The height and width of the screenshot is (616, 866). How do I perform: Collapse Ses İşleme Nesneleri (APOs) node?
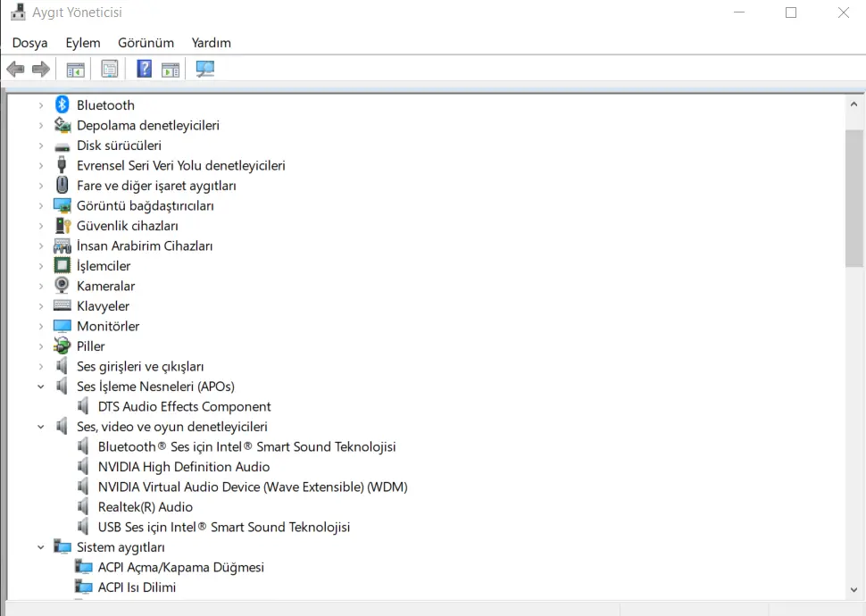[41, 387]
